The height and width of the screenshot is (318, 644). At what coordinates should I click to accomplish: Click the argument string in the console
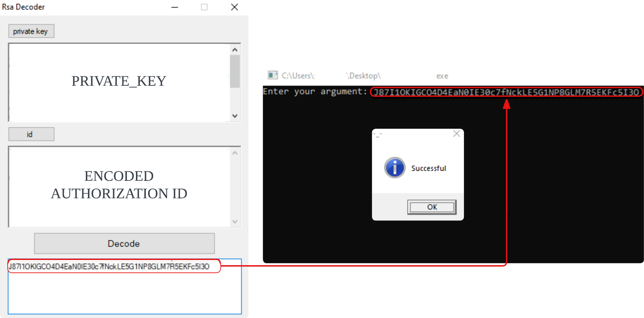(506, 92)
